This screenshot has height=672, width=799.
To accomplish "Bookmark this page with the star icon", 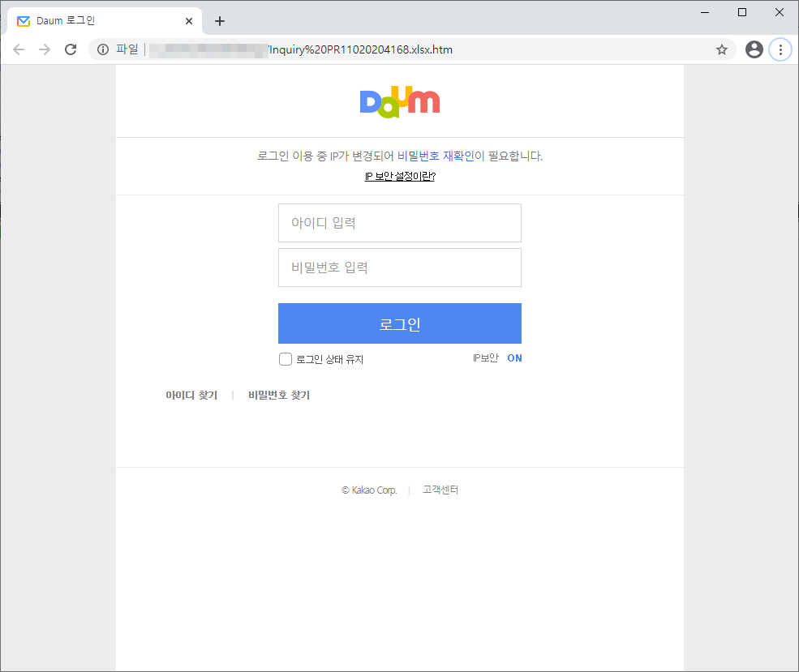I will [x=722, y=49].
